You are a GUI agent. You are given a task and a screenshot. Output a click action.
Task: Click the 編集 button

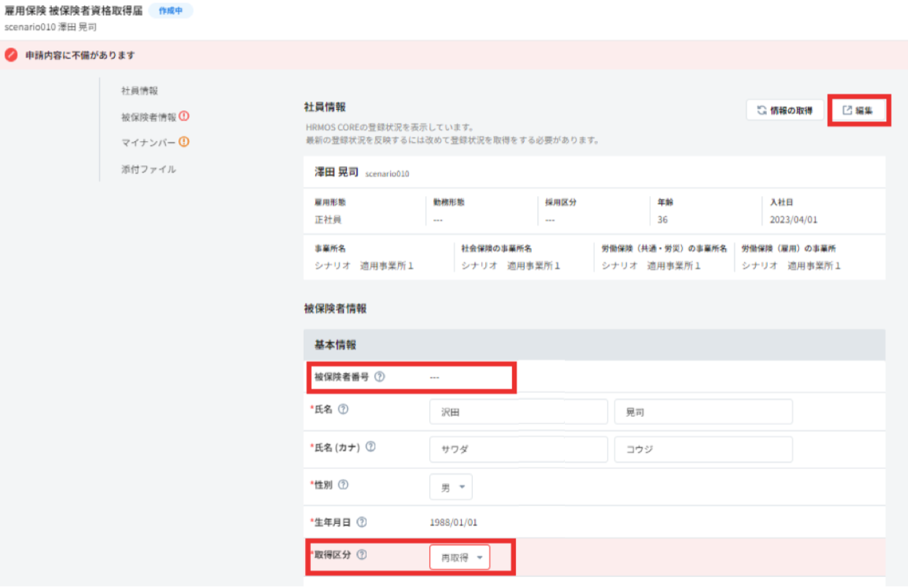pos(858,110)
